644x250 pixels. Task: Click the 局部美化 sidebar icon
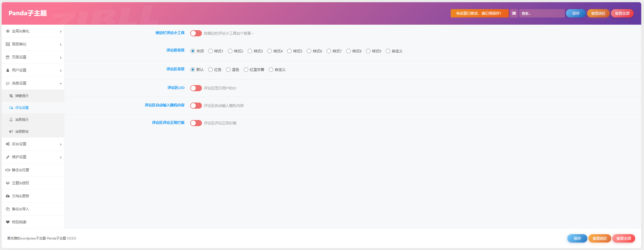tap(8, 44)
